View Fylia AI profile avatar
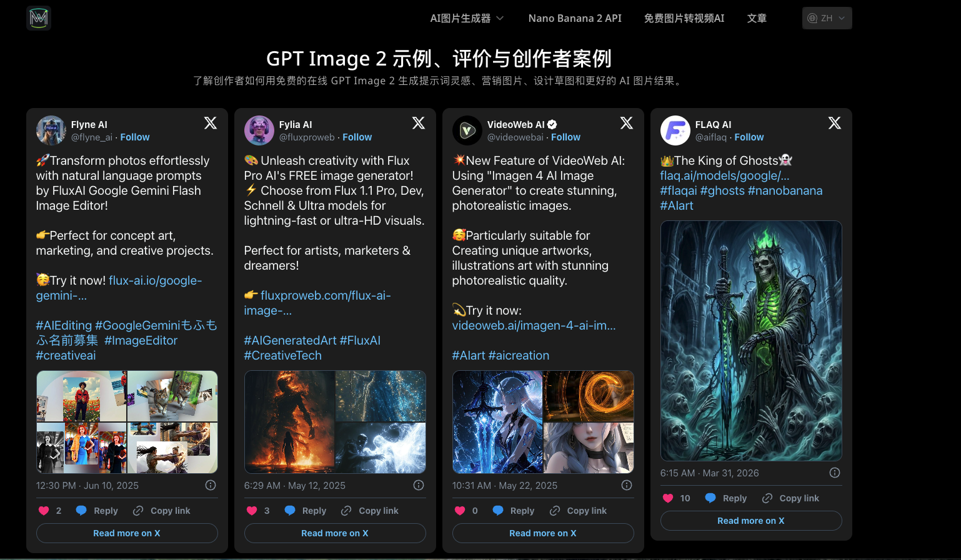This screenshot has width=961, height=560. click(x=259, y=130)
